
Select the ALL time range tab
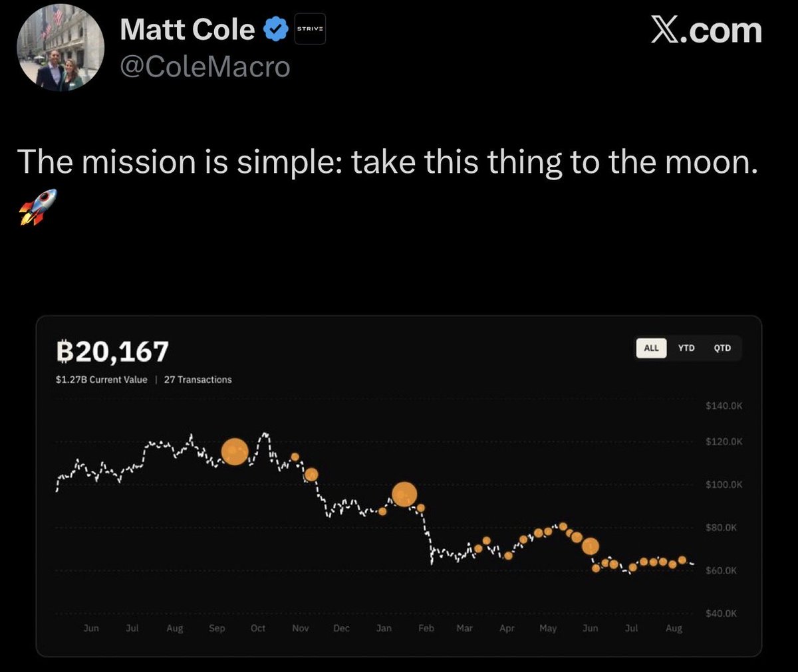pos(651,348)
